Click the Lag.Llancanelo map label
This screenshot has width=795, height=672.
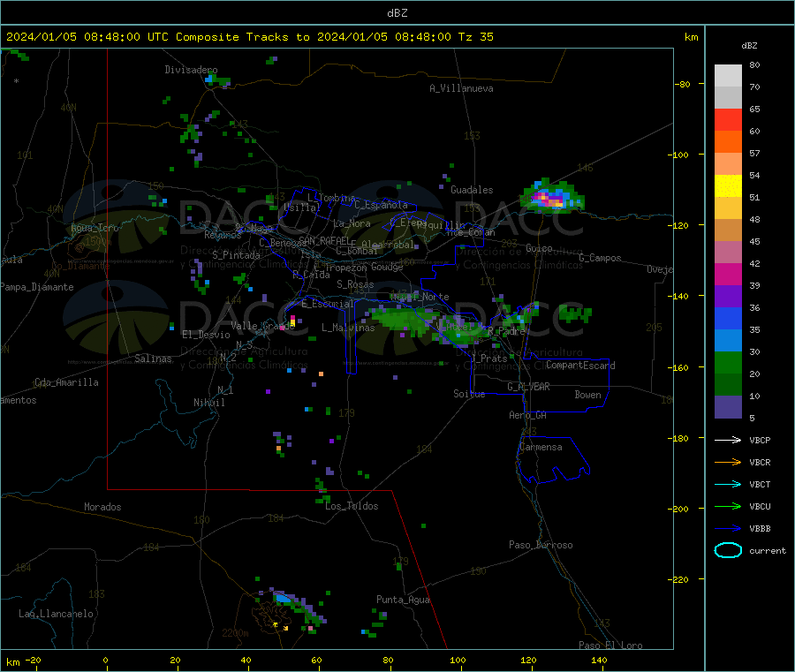[x=56, y=614]
